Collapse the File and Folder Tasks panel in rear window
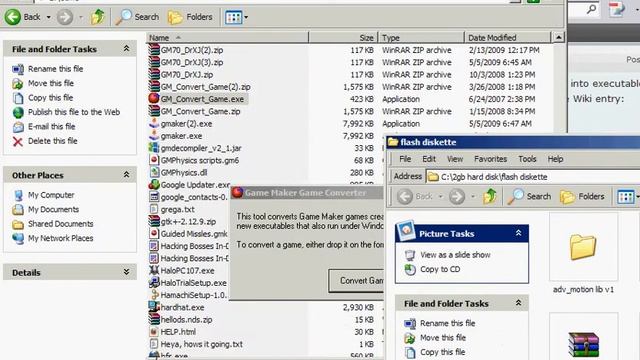Screen dimensions: 640x360 click(127, 49)
